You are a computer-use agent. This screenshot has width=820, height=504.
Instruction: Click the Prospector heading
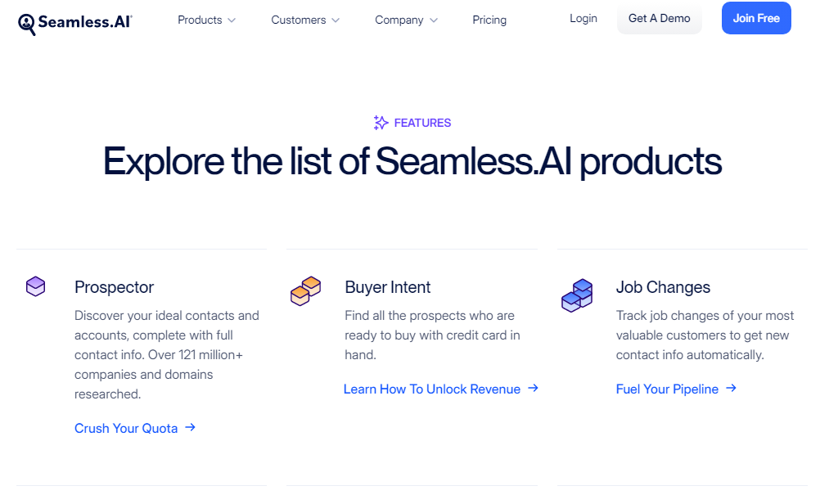tap(114, 287)
